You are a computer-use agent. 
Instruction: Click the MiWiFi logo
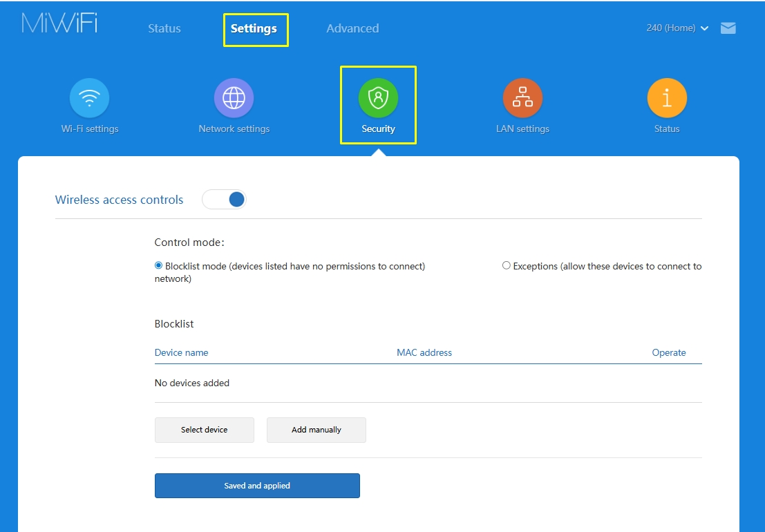point(59,23)
